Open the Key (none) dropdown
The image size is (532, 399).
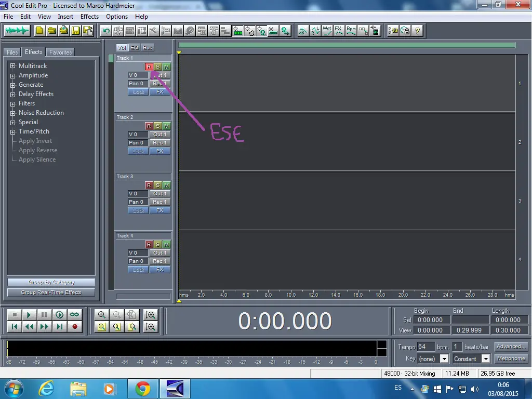click(x=444, y=359)
